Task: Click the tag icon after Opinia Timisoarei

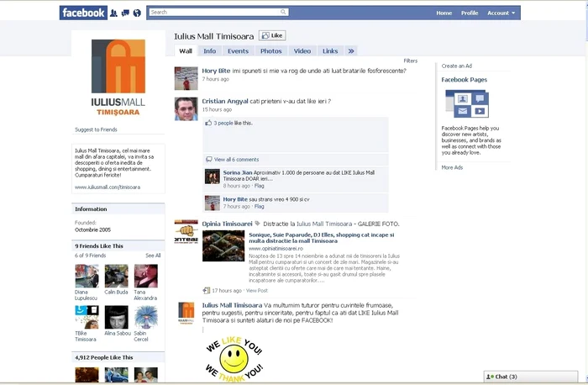Action: click(257, 224)
